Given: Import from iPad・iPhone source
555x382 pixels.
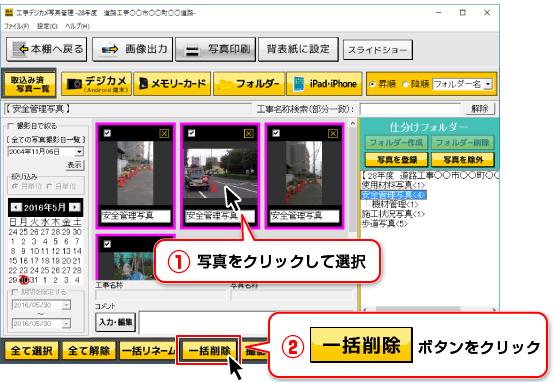Looking at the screenshot, I should click(324, 84).
